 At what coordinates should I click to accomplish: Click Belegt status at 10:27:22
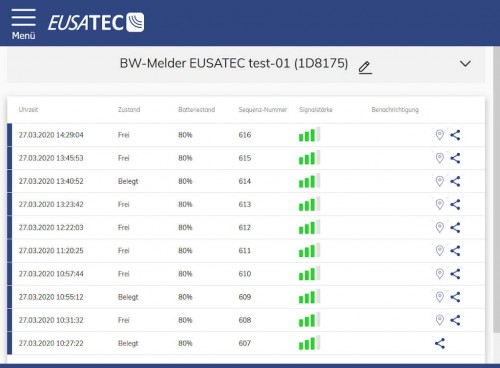click(x=128, y=344)
